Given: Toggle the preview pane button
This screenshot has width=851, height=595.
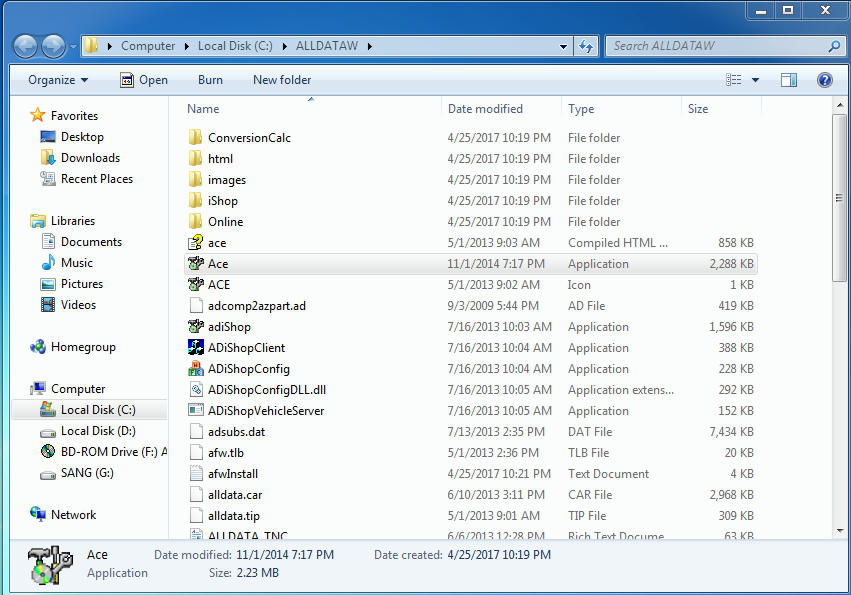Looking at the screenshot, I should pos(789,80).
